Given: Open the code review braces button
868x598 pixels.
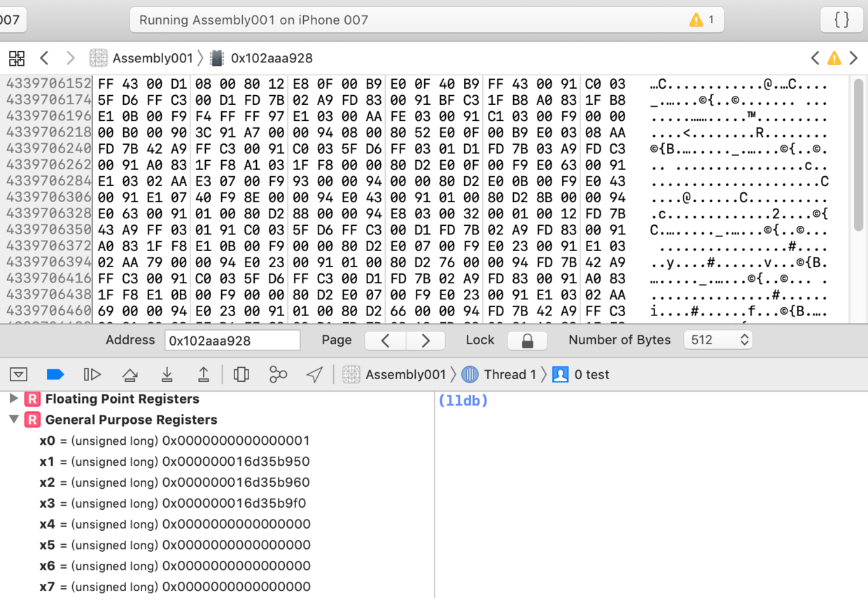Looking at the screenshot, I should 841,20.
